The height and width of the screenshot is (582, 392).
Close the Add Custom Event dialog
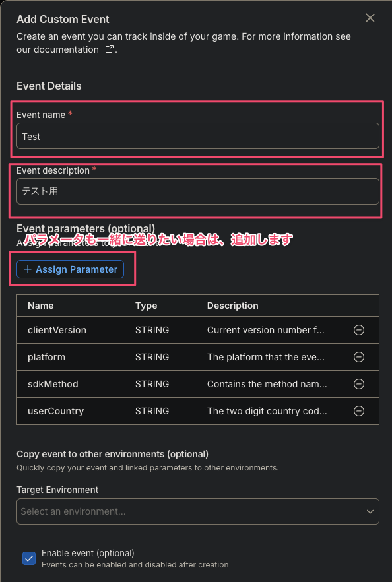[x=370, y=18]
